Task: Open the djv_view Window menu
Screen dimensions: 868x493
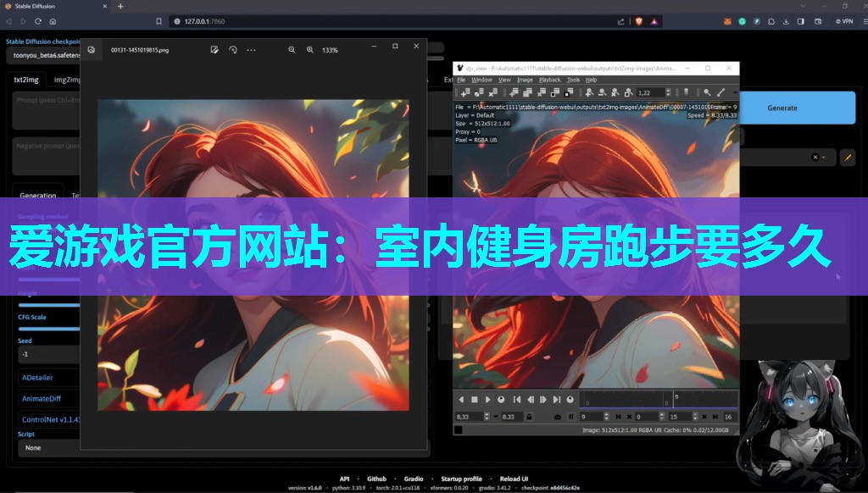Action: [481, 80]
